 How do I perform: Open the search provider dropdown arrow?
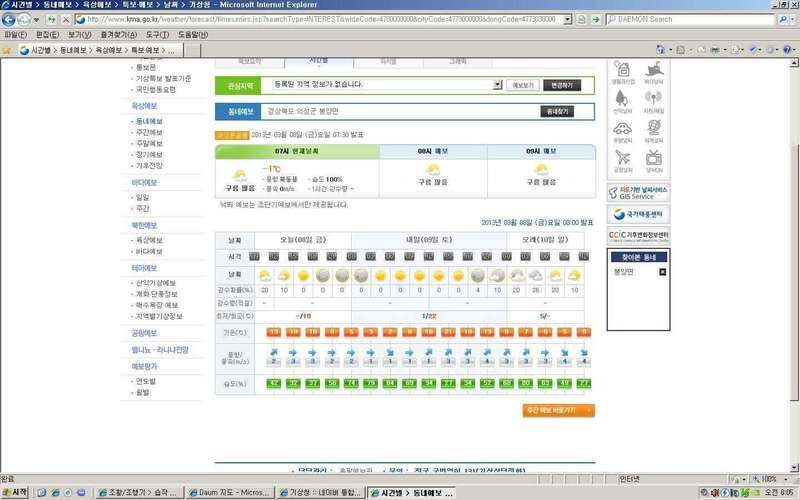792,19
